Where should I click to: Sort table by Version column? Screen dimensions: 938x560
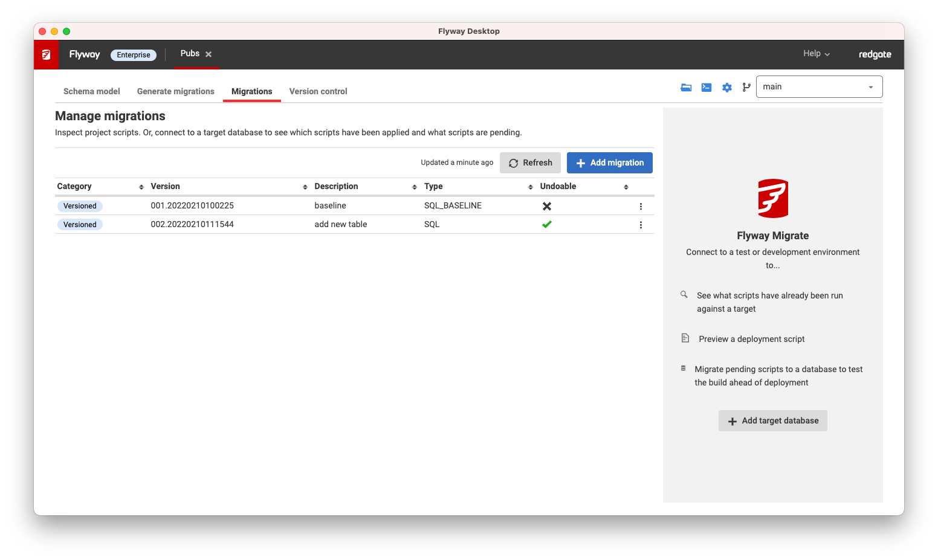click(x=305, y=187)
